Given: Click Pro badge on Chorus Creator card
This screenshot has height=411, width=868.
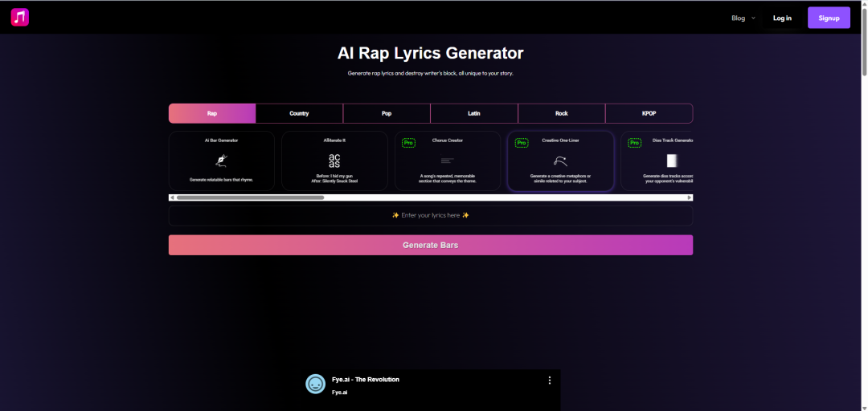Looking at the screenshot, I should (408, 143).
